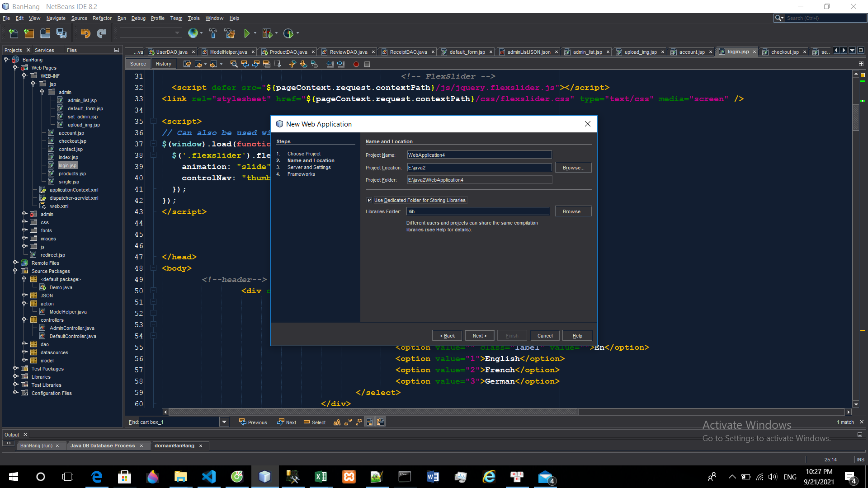Click Next button in the wizard
Image resolution: width=868 pixels, height=488 pixels.
point(479,336)
